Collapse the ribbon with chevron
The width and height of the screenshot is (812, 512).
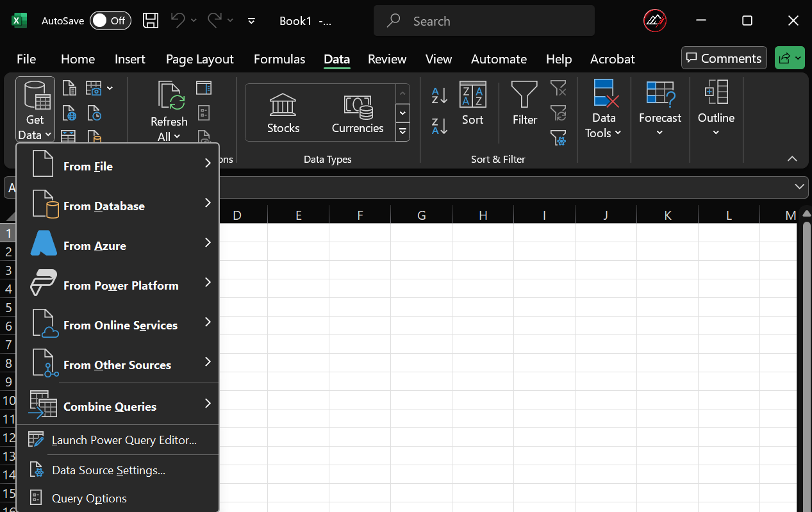coord(792,159)
